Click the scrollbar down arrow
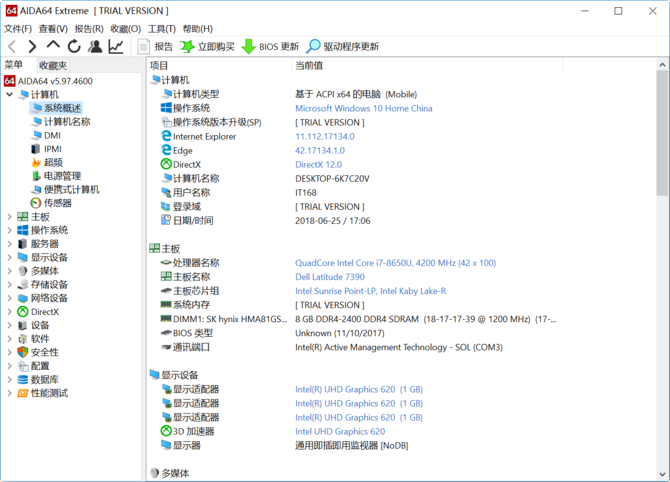670x482 pixels. 662,474
